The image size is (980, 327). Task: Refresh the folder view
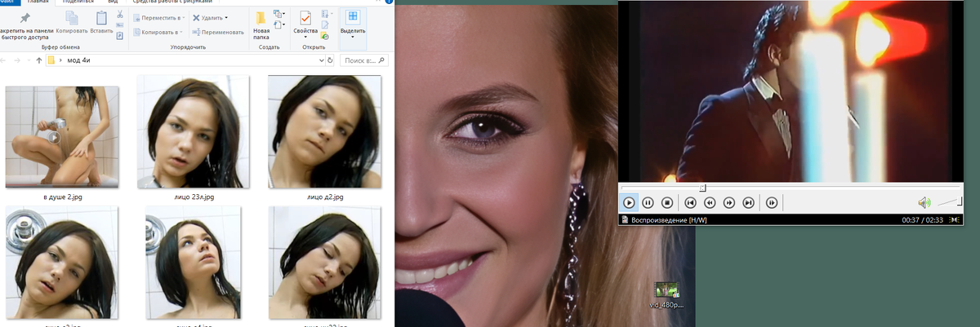pyautogui.click(x=329, y=60)
